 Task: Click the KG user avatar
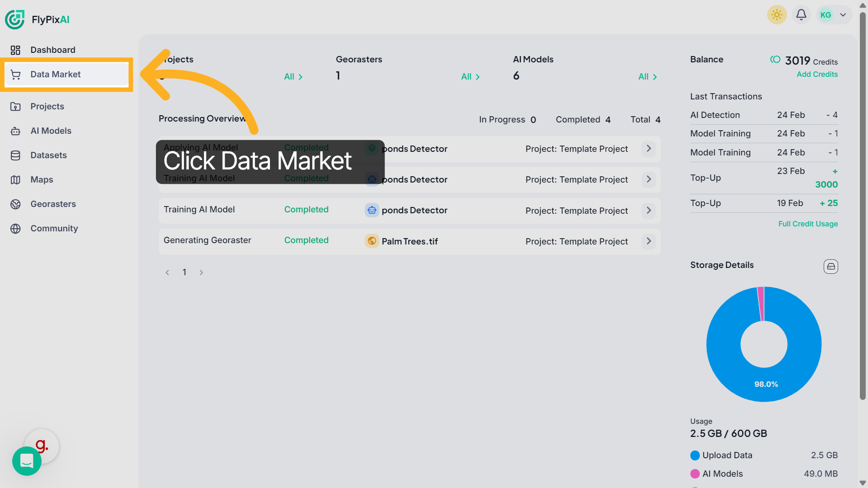click(x=826, y=15)
